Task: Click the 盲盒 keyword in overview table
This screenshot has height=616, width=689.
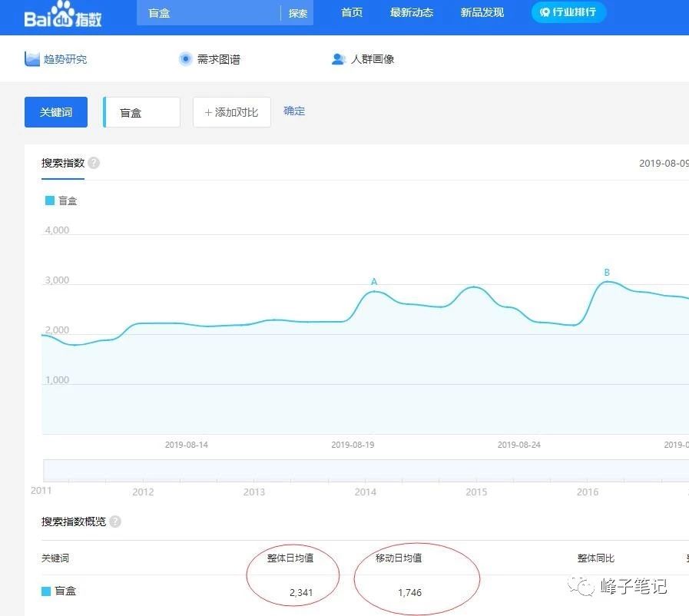Action: pyautogui.click(x=65, y=591)
